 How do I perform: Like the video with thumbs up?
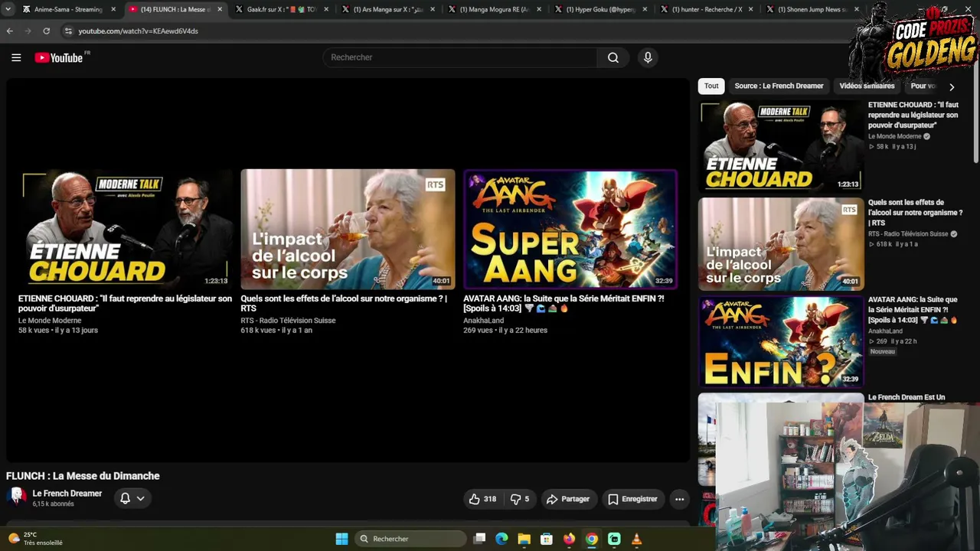coord(482,499)
